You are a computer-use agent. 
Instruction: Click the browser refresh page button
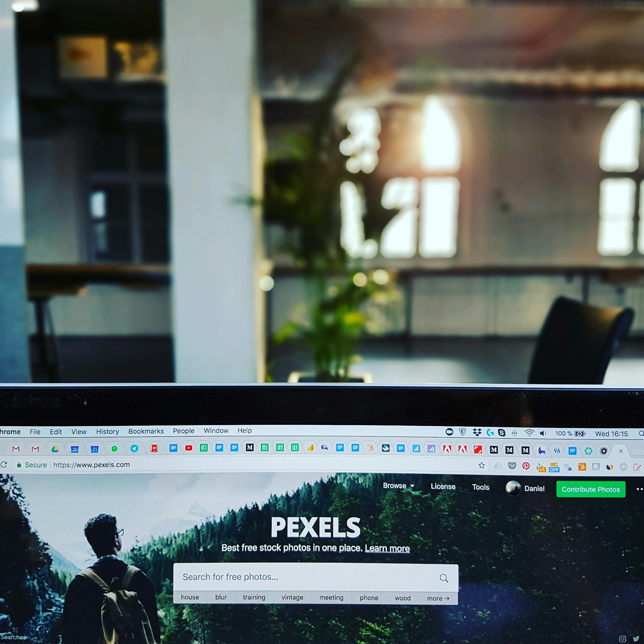pyautogui.click(x=4, y=465)
